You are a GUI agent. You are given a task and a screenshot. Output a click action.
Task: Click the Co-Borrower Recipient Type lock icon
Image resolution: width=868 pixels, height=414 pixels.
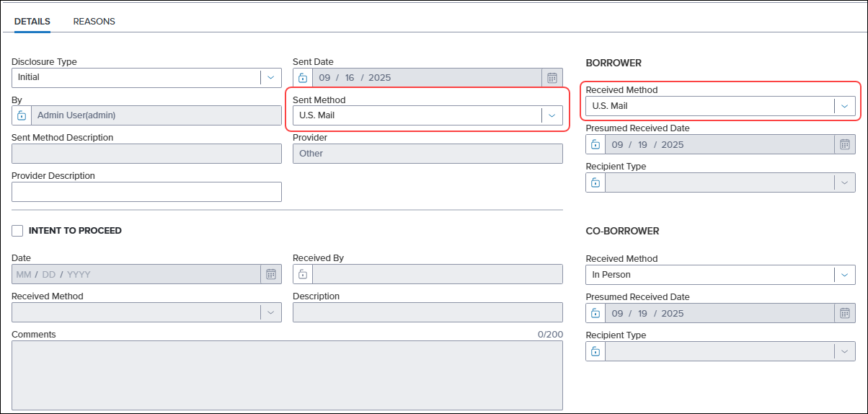pyautogui.click(x=595, y=351)
